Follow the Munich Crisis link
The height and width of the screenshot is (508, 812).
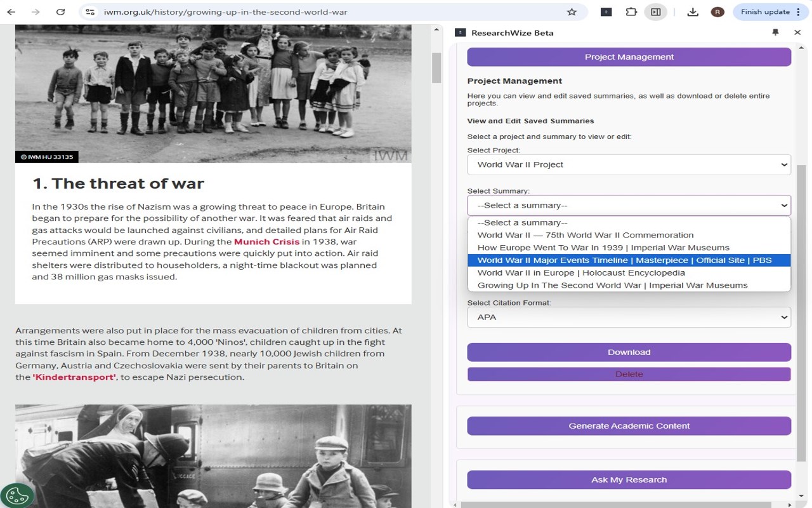[266, 242]
